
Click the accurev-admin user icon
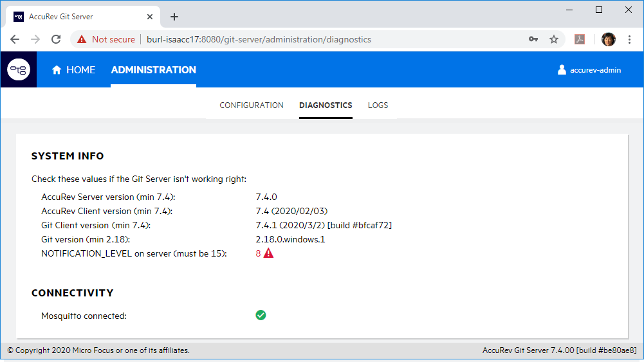[562, 70]
